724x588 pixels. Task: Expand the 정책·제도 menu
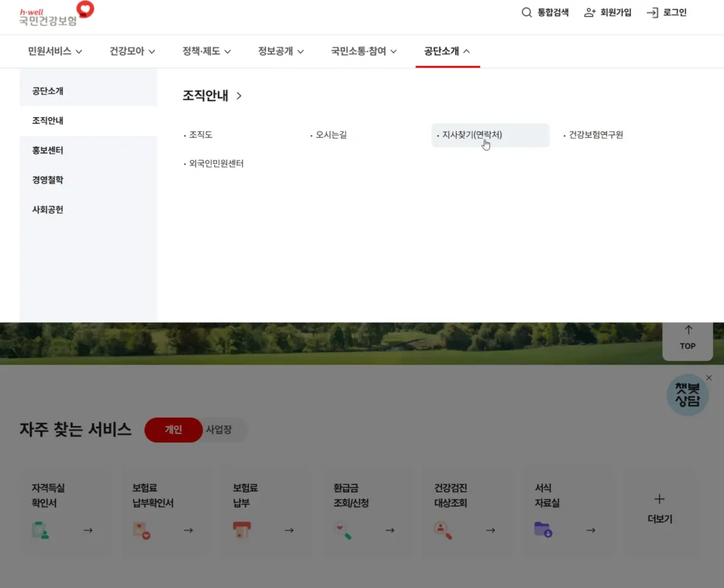coord(206,51)
